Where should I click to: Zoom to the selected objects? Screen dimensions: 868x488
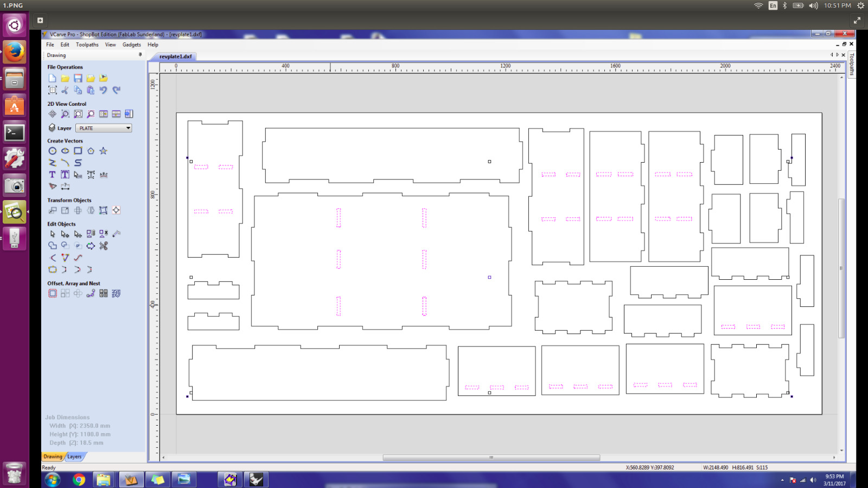point(91,114)
